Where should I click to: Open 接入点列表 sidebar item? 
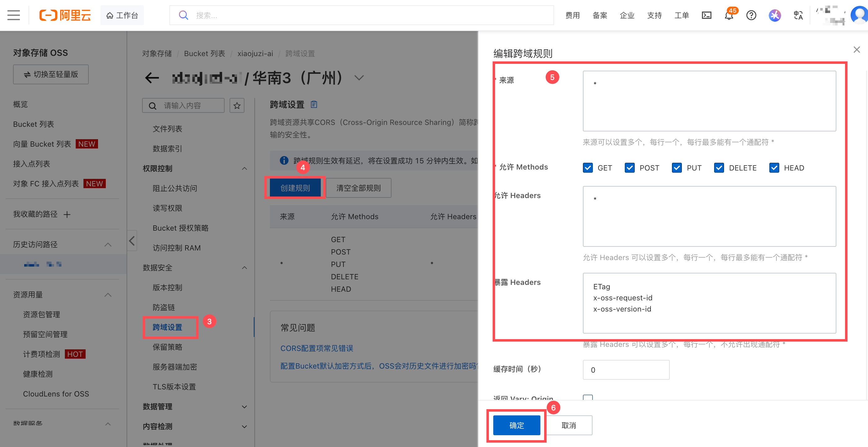(x=31, y=164)
